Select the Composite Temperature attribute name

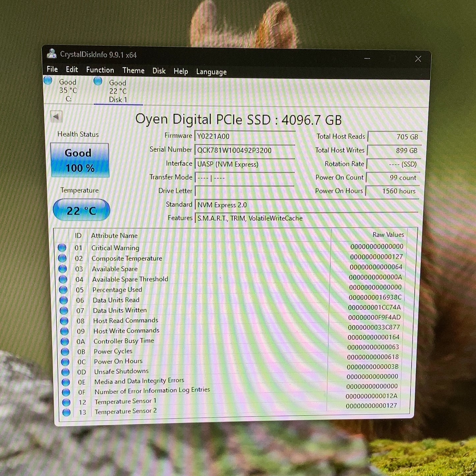click(127, 258)
